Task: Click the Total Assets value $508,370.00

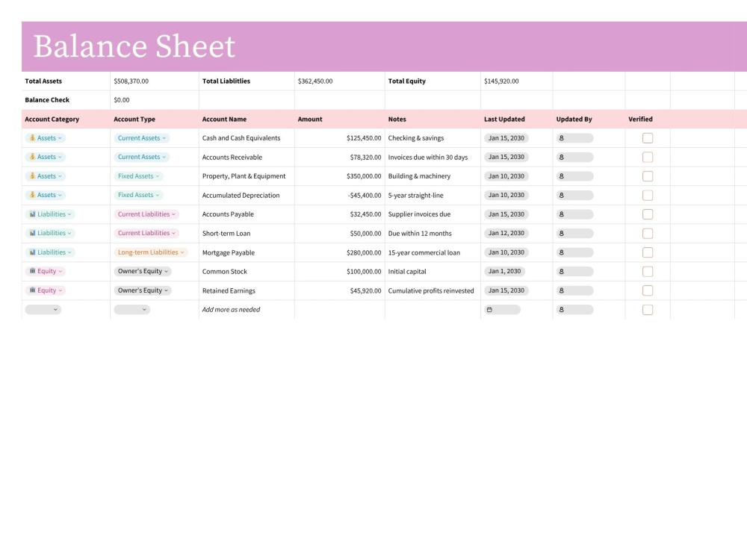Action: pos(131,81)
